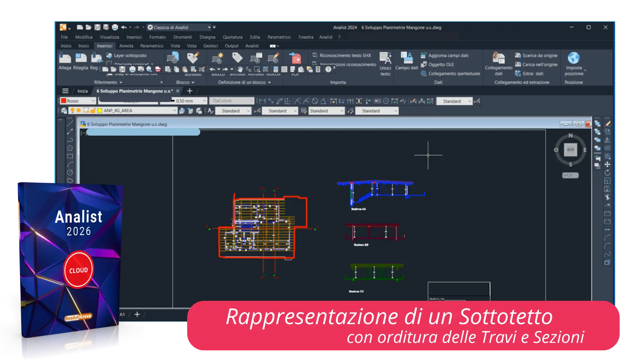Expand the Riferimento panel arrow

[x=121, y=82]
